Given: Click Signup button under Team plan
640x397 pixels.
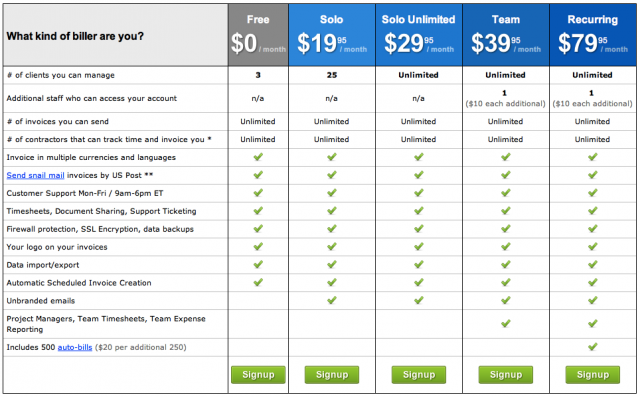Looking at the screenshot, I should click(x=506, y=375).
